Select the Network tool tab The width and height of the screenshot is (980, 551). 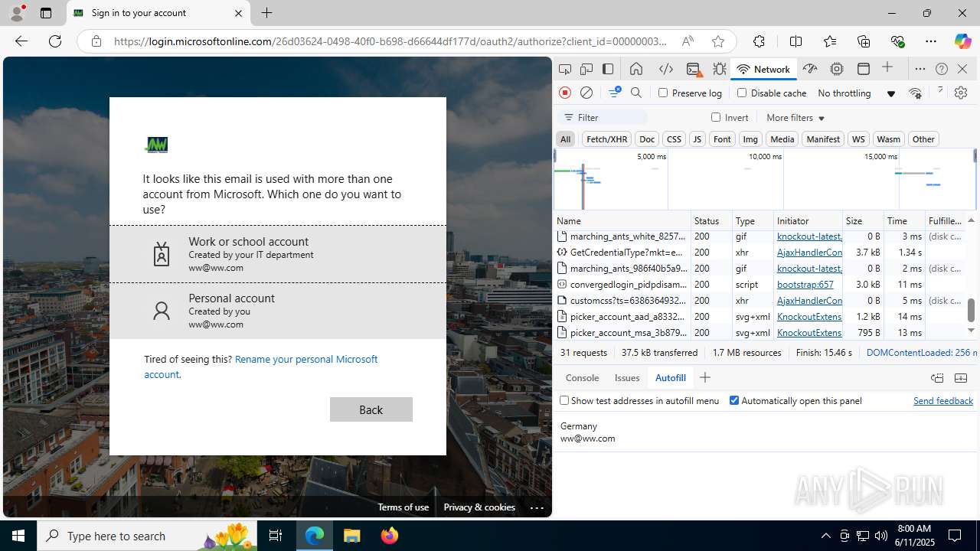pyautogui.click(x=763, y=69)
